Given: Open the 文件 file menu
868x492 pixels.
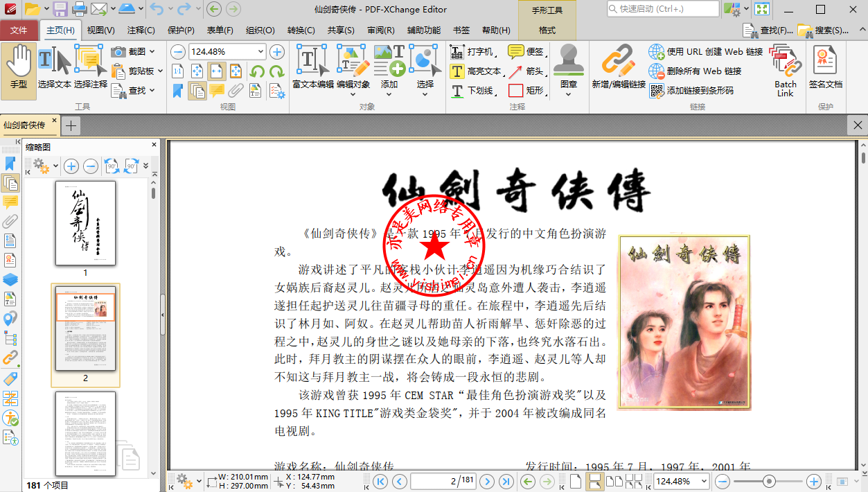Looking at the screenshot, I should click(19, 30).
